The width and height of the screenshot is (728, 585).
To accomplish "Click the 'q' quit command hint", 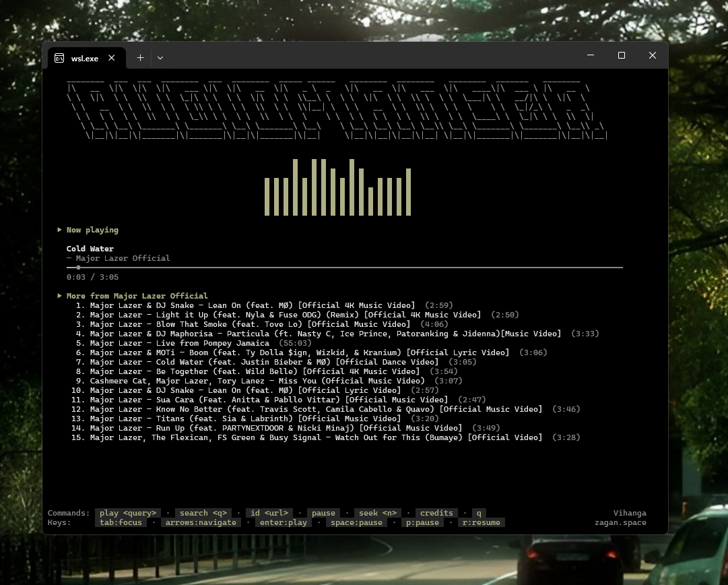I will 479,513.
